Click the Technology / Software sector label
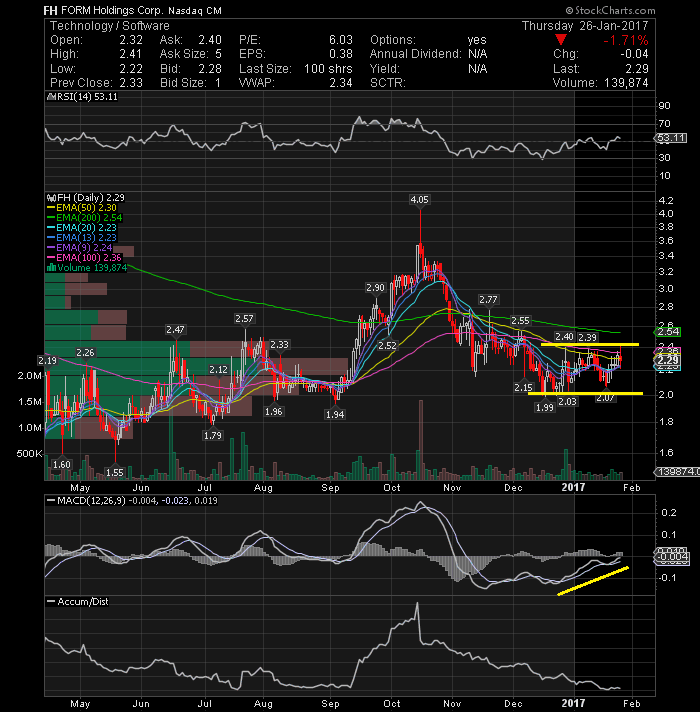Screen dimensions: 700x712 pos(109,26)
